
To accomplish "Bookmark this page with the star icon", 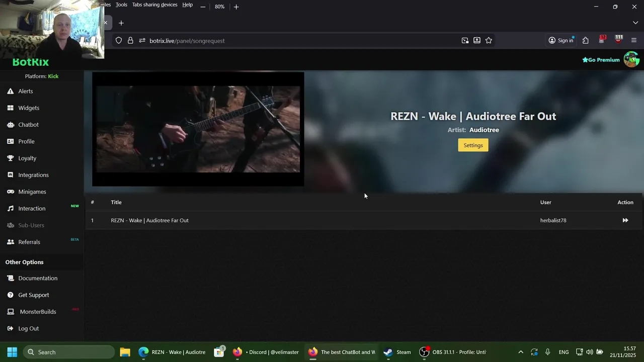I will 489,41.
